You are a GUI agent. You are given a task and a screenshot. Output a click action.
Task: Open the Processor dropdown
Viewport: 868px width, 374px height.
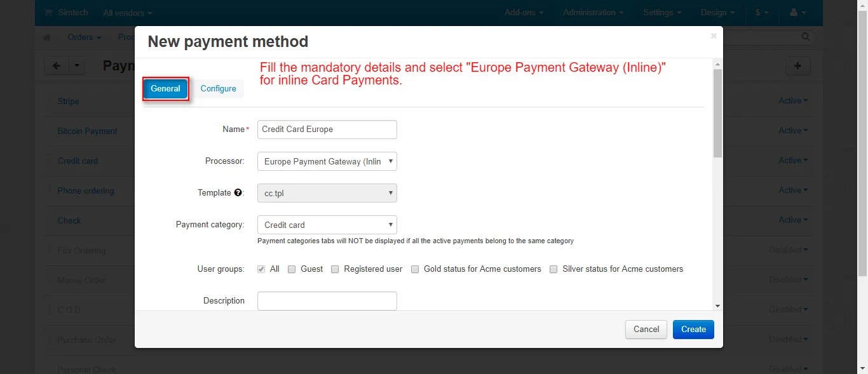327,161
